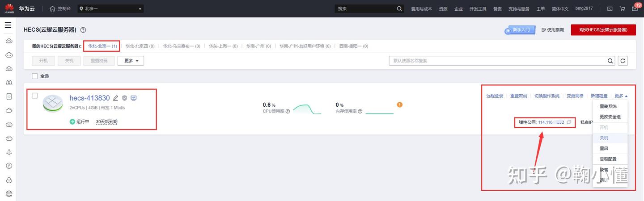Click the three-circles cluster icon in the sidebar
This screenshot has width=644, height=201.
(8, 180)
